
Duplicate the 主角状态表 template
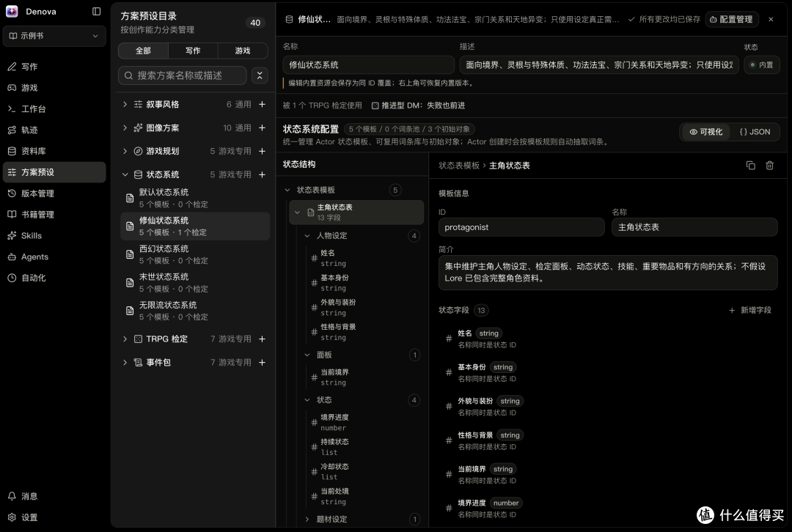(751, 166)
